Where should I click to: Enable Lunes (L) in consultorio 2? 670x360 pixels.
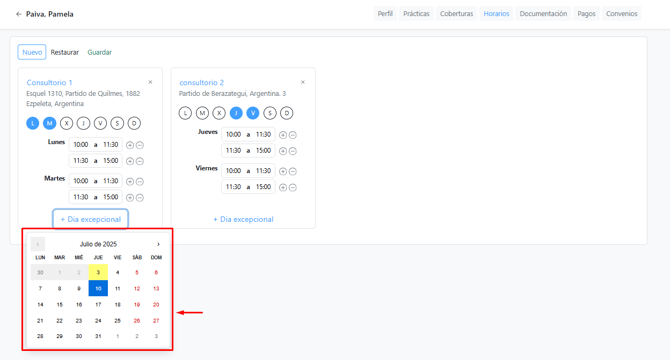pos(185,113)
